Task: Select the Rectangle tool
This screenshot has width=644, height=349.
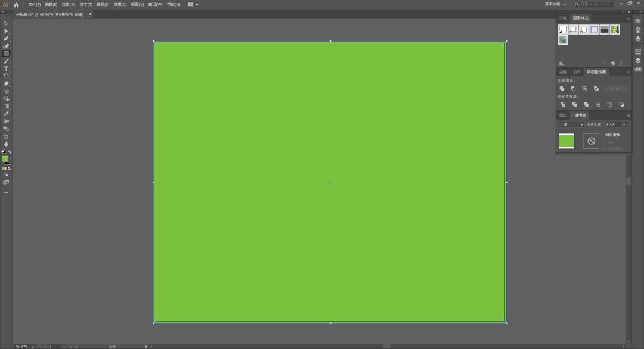Action: tap(6, 54)
